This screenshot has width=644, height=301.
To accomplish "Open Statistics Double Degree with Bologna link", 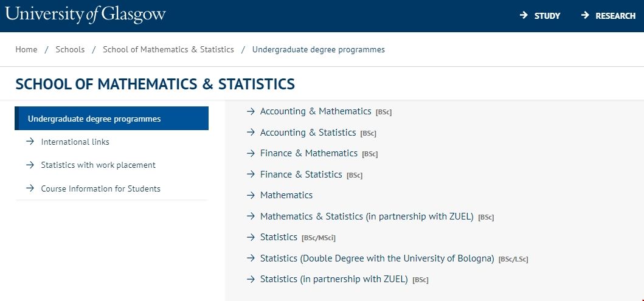I will tap(376, 258).
